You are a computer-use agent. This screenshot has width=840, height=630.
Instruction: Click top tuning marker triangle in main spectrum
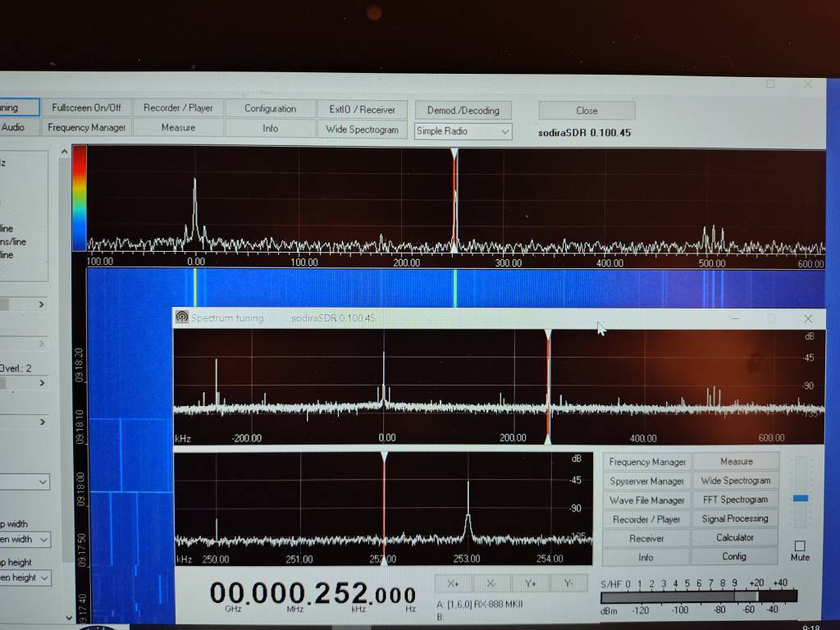click(454, 153)
